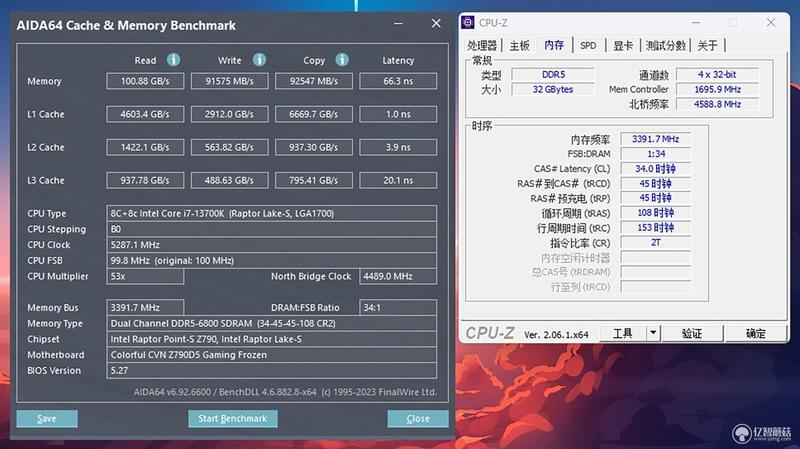800x449 pixels.
Task: Click L3 Cache Read value 937.78 GB/s
Action: coord(145,181)
